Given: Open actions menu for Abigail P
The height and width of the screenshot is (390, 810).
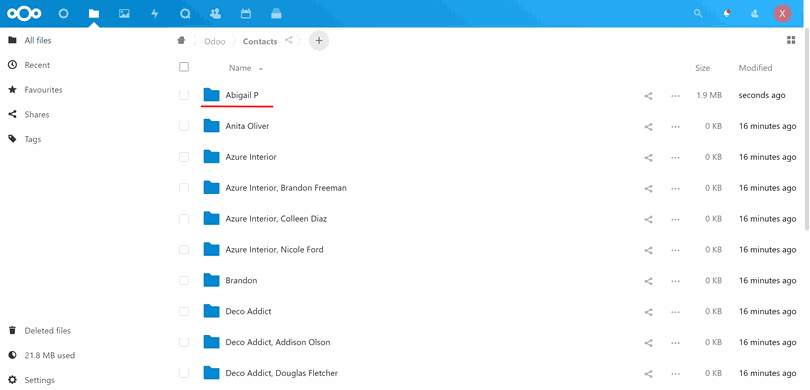Looking at the screenshot, I should (x=675, y=96).
